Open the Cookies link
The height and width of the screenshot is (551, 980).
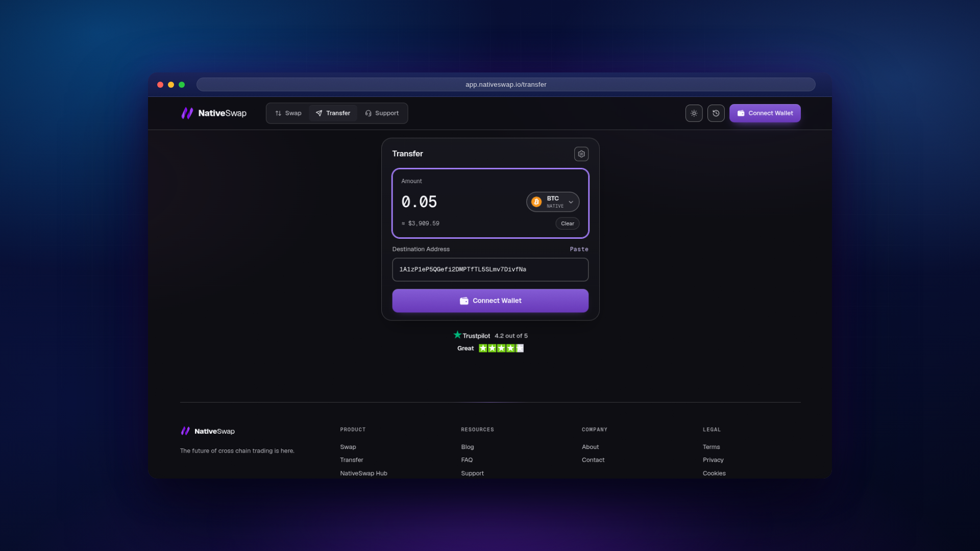(x=714, y=473)
